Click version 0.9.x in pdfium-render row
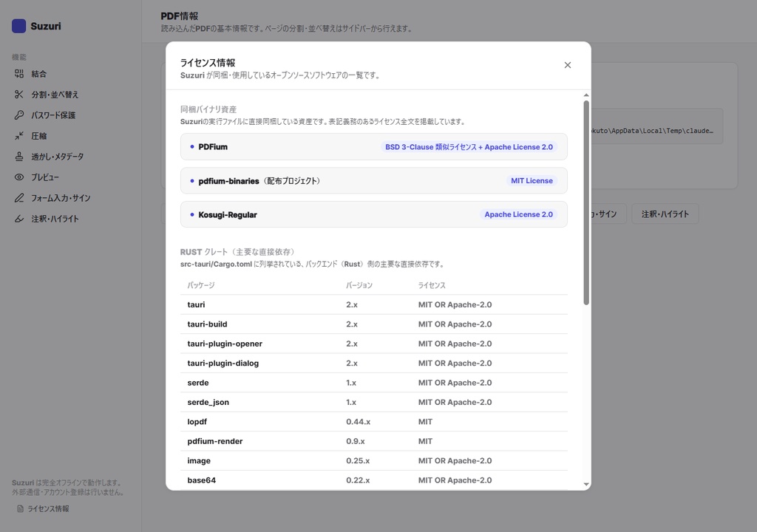 coord(356,441)
